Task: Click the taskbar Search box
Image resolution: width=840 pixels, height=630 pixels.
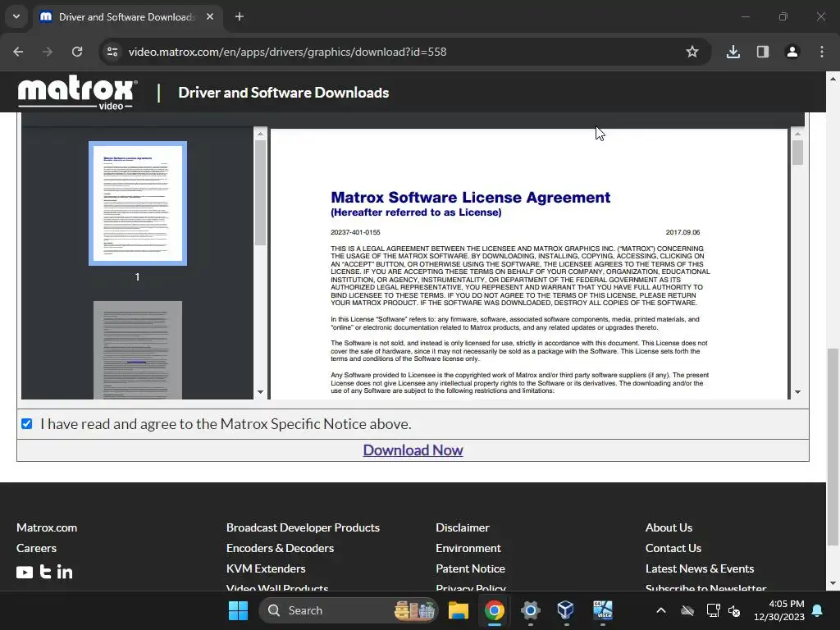Action: (349, 610)
